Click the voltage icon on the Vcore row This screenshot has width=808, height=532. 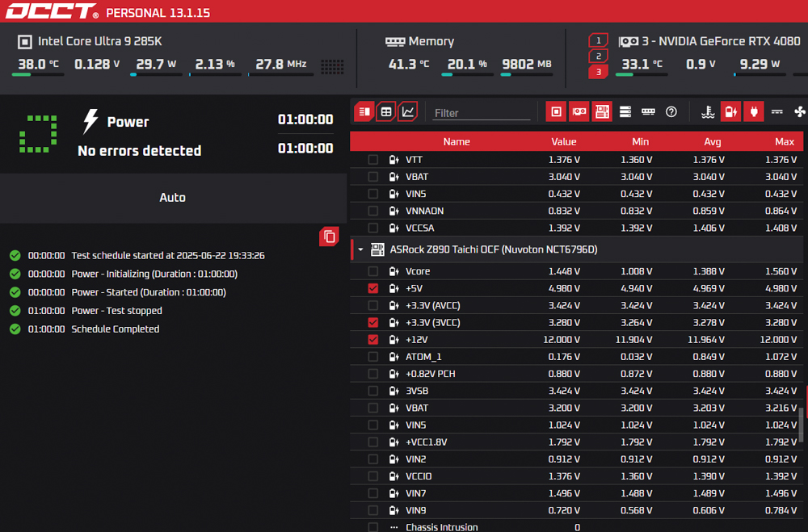point(394,271)
